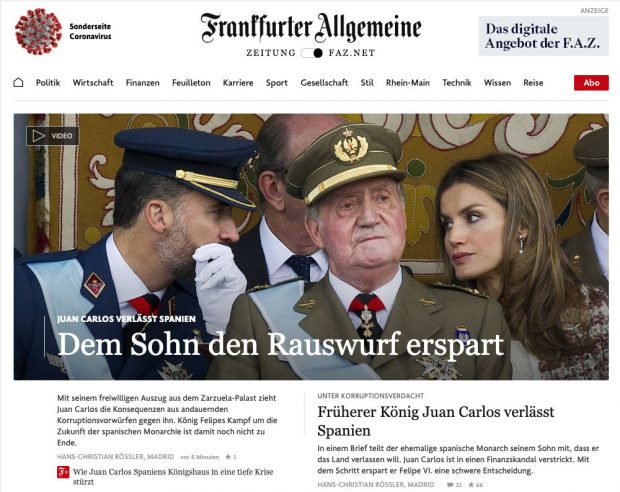Go to the Feuilleton section
The image size is (620, 492).
coord(191,83)
